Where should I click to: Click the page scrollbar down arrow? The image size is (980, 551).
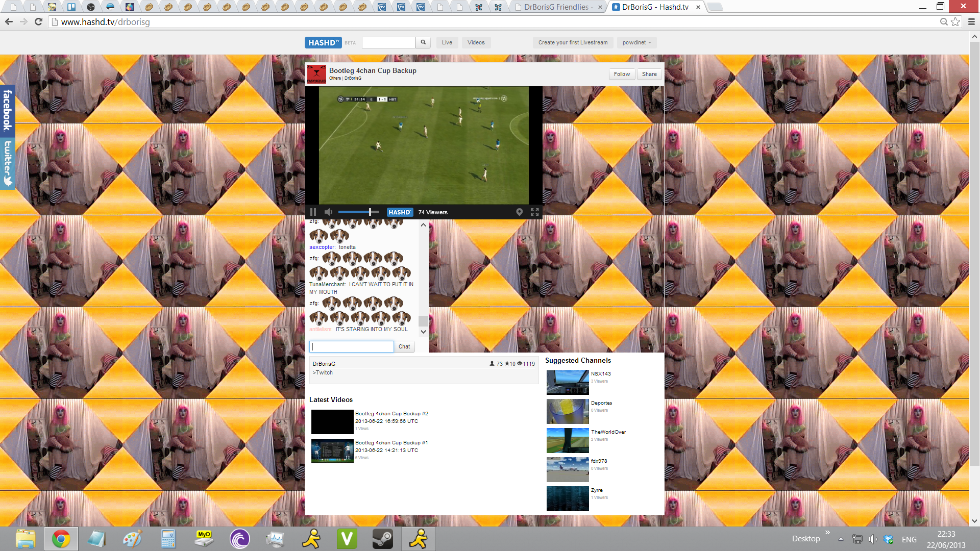click(974, 521)
